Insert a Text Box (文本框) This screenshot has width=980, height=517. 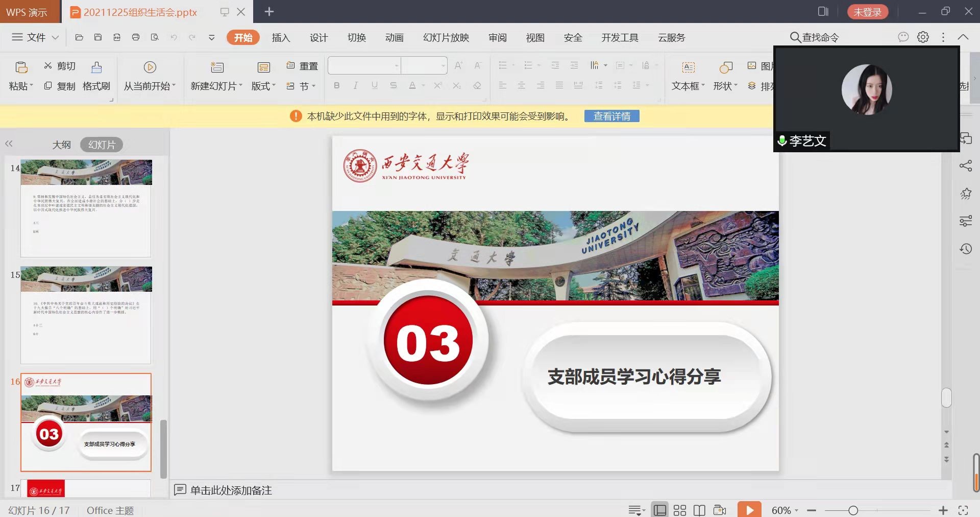(688, 67)
